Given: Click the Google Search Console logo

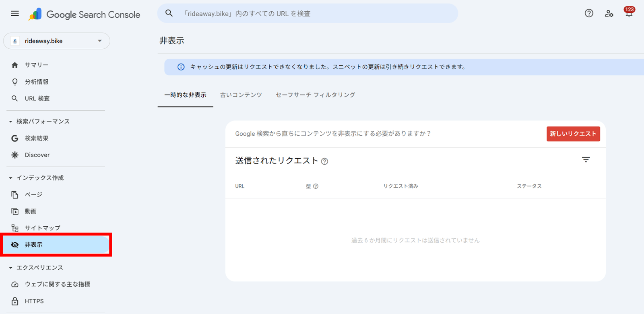Looking at the screenshot, I should click(x=84, y=14).
